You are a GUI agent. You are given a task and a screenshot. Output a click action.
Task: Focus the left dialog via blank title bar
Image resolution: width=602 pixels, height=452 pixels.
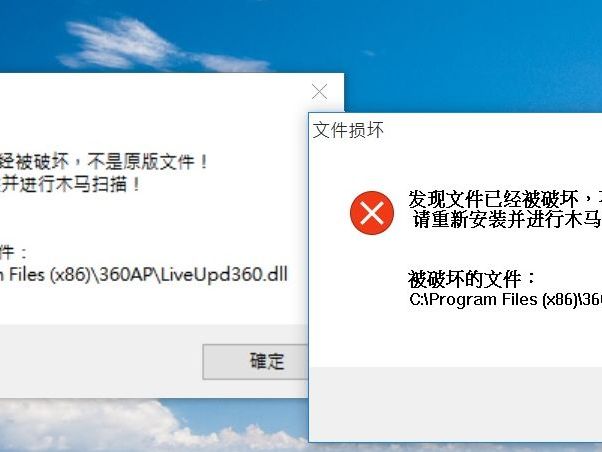[154, 91]
